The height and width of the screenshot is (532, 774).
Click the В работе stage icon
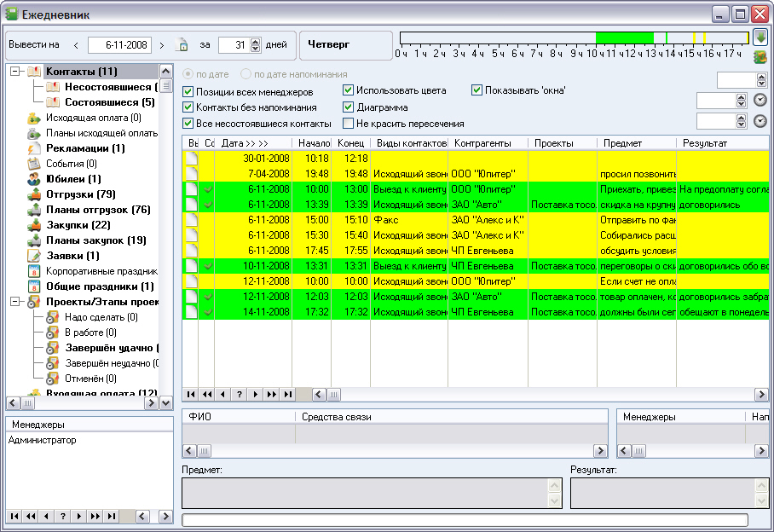click(x=52, y=332)
